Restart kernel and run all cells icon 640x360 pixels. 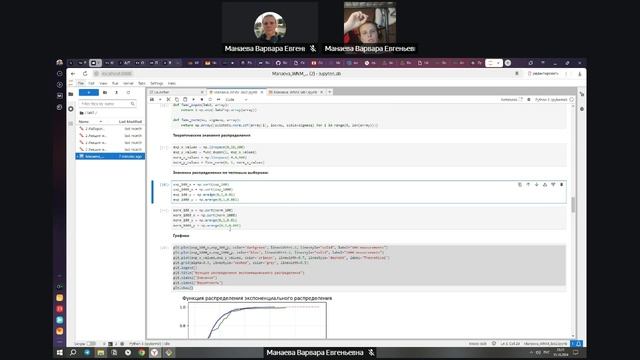(x=218, y=100)
